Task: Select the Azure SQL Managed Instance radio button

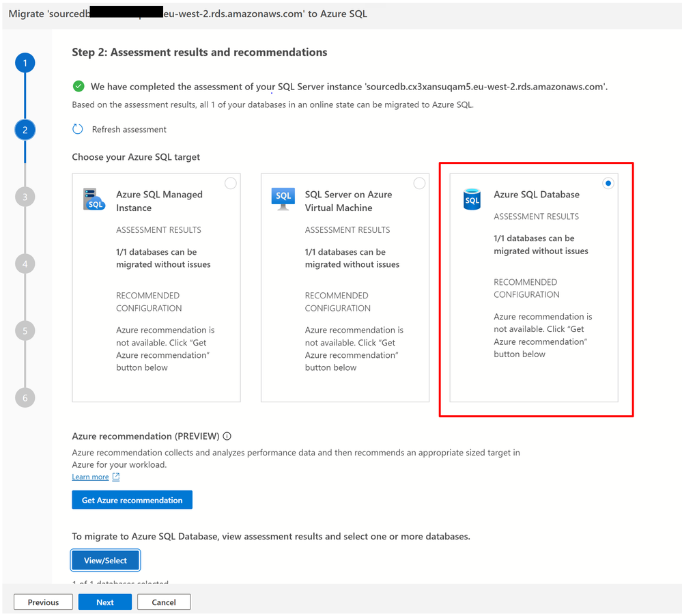Action: (231, 184)
